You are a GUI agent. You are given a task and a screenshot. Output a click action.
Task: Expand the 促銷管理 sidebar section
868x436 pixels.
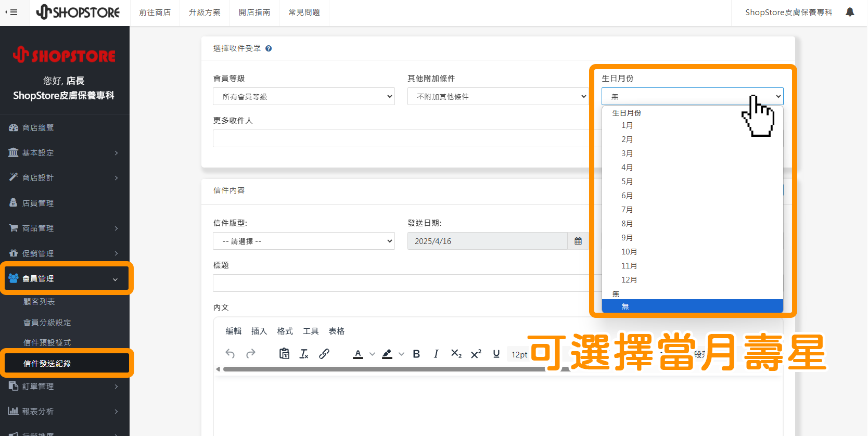coord(65,253)
